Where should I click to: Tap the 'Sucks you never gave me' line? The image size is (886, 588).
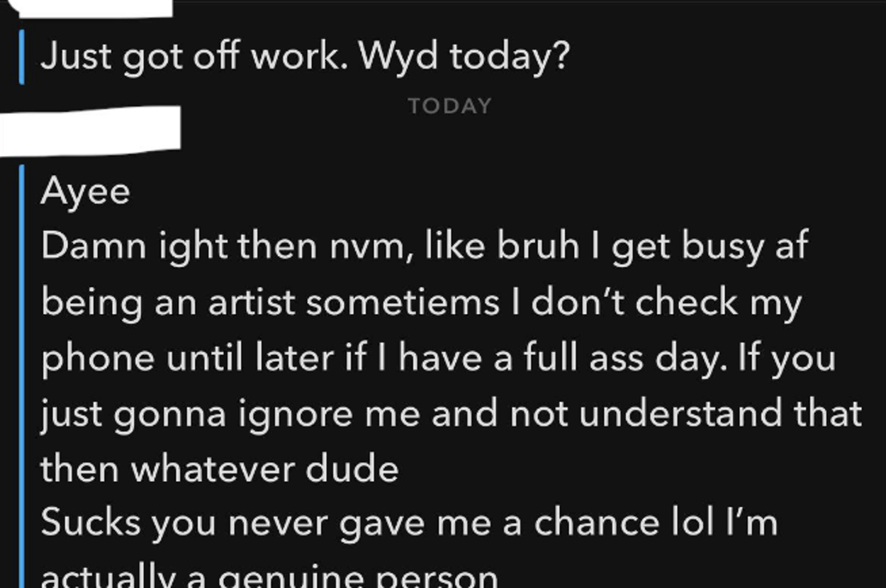coord(409,524)
